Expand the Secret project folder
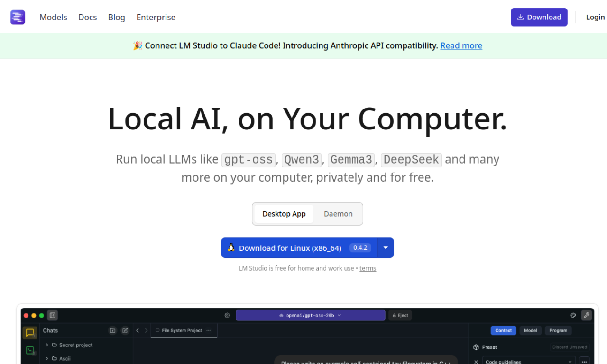 coord(47,345)
